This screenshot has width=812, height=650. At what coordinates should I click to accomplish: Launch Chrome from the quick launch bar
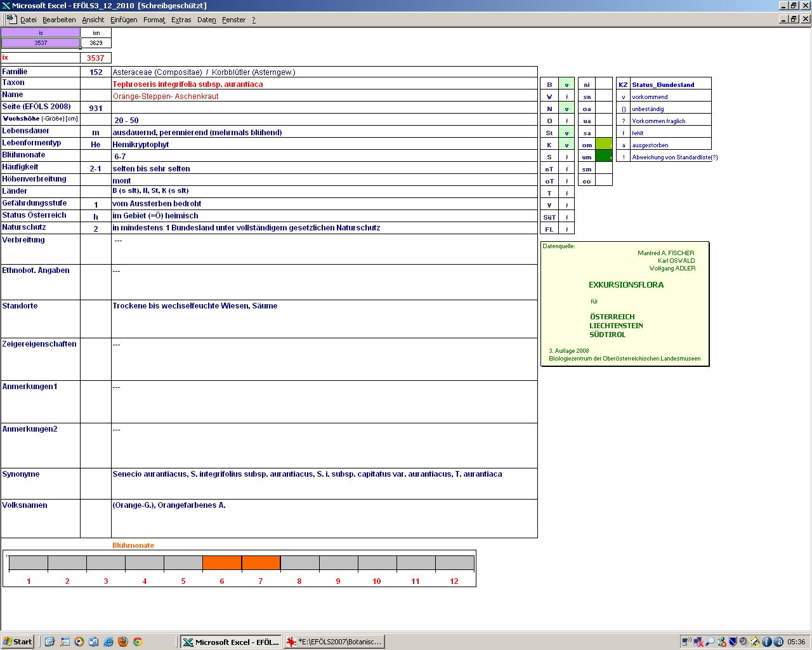click(x=137, y=642)
